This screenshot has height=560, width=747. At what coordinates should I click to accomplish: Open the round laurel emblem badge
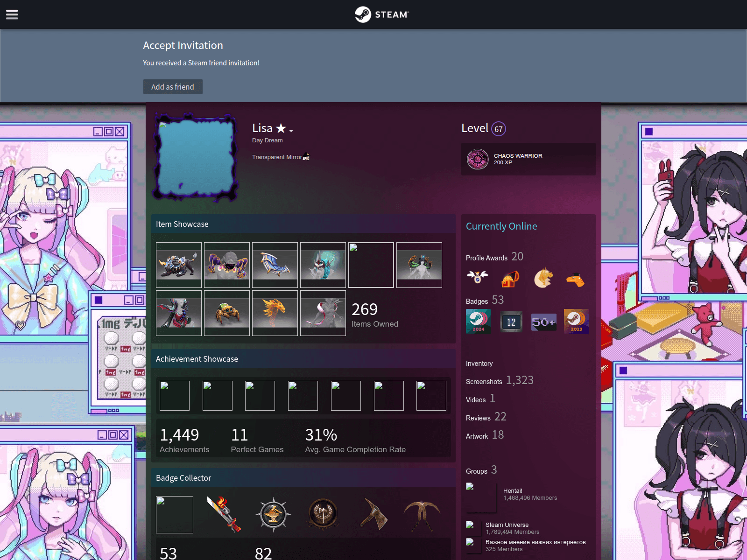[323, 515]
